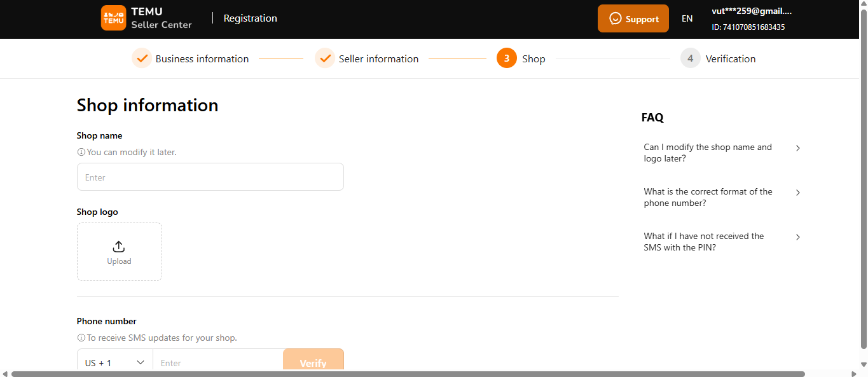
Task: Click the Shop name input field
Action: pos(210,177)
